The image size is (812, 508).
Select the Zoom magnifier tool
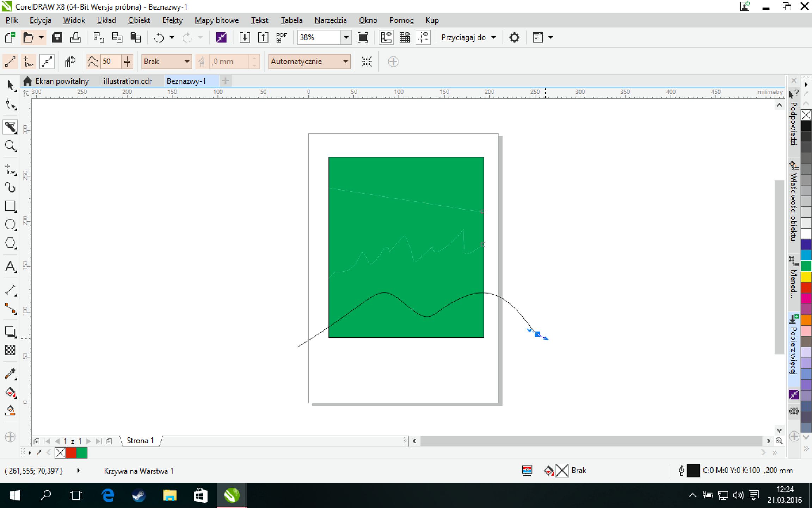click(x=11, y=146)
